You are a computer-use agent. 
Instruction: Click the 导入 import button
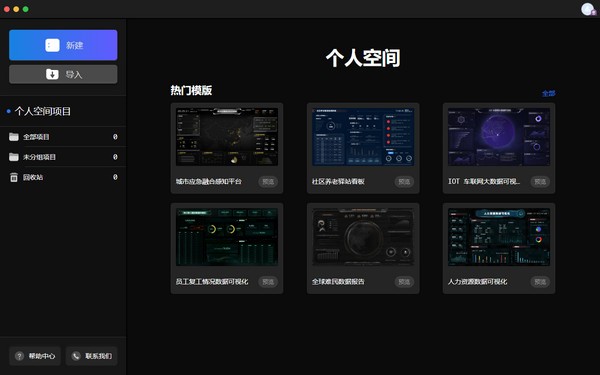pyautogui.click(x=63, y=74)
